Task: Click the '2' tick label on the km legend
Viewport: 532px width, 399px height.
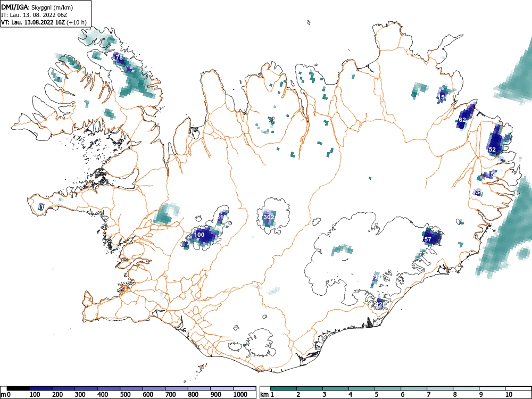Action: 298,394
